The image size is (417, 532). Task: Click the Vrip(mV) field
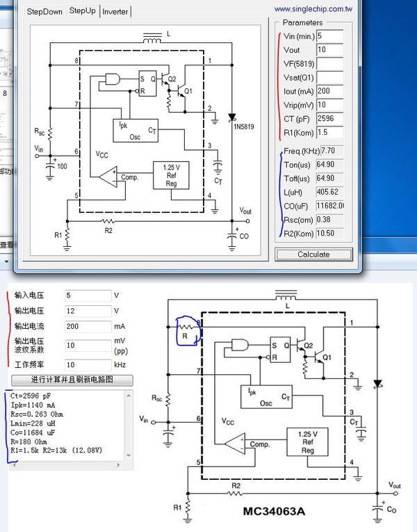[x=329, y=105]
